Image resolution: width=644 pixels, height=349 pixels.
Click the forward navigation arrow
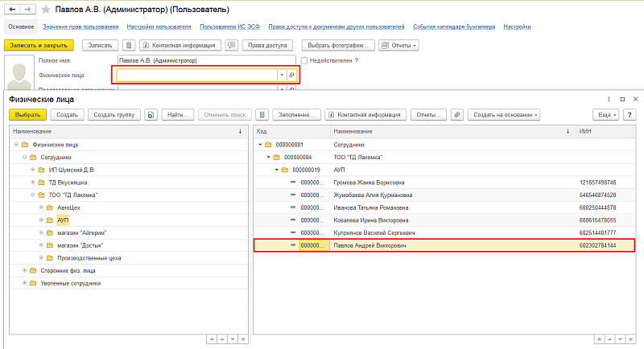tap(27, 9)
